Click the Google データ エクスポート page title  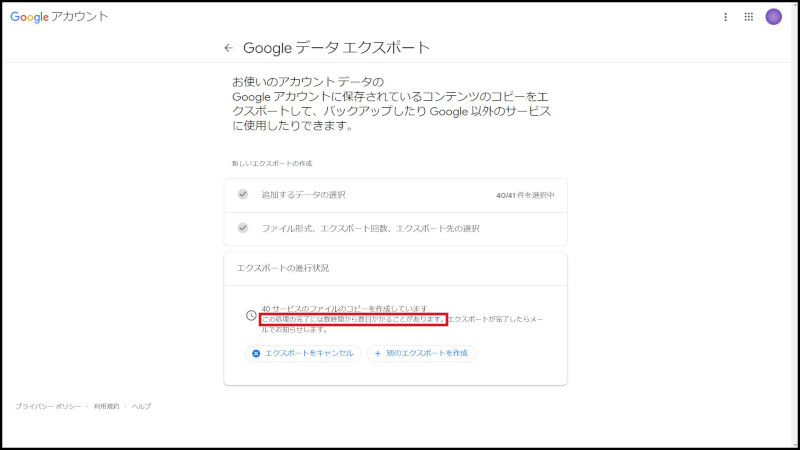click(x=337, y=47)
